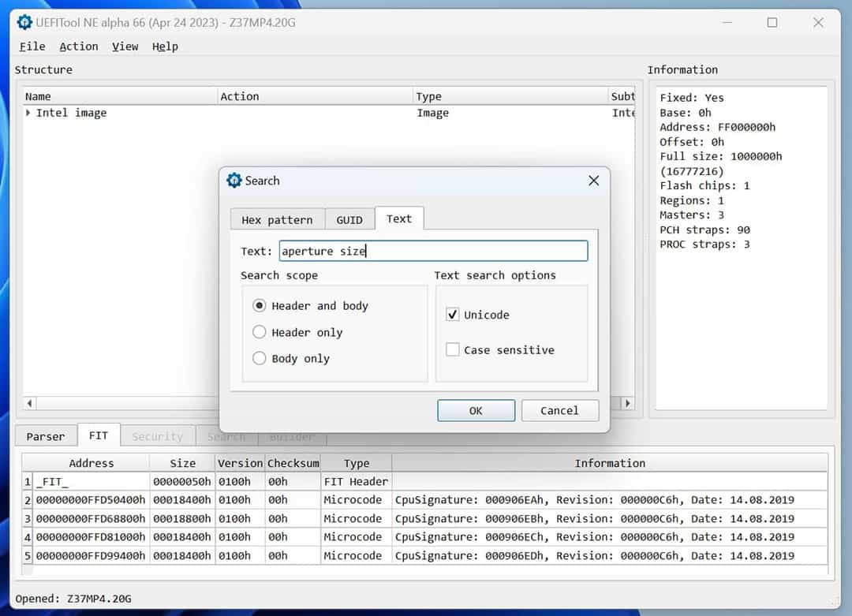Choose Header only search scope
Viewport: 852px width, 616px height.
coord(260,332)
